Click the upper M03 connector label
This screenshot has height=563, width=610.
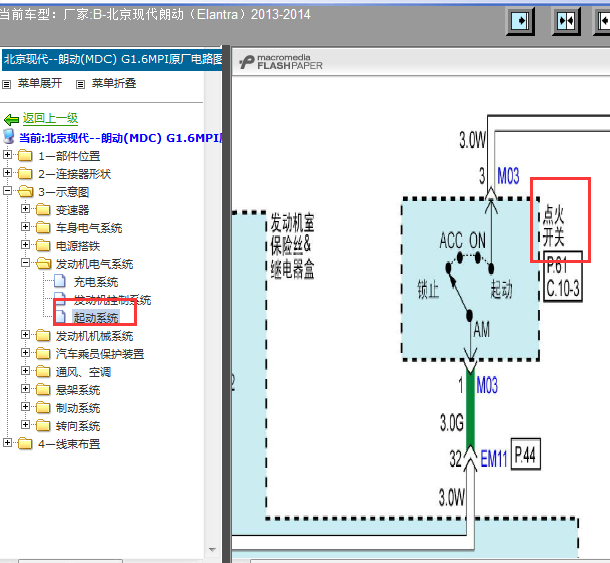pyautogui.click(x=508, y=176)
